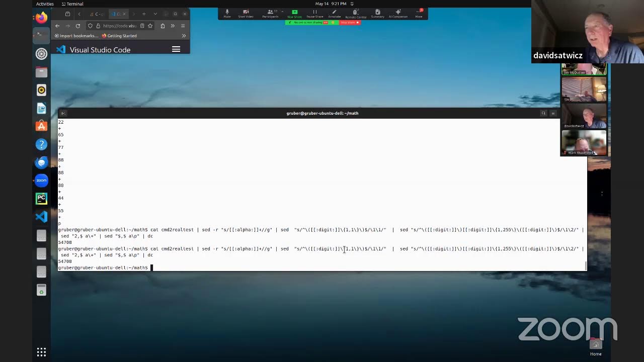This screenshot has width=644, height=362.
Task: Open new terminal tab icon
Action: (63, 113)
